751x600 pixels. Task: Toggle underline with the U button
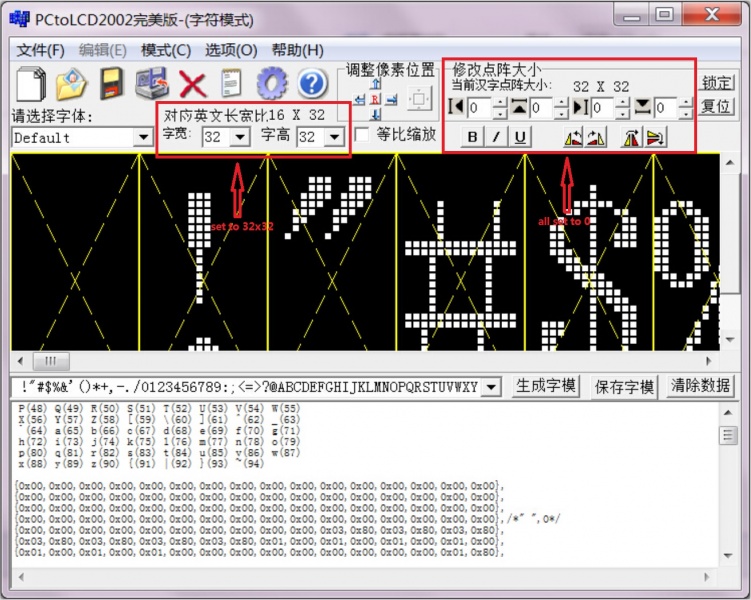pyautogui.click(x=520, y=137)
